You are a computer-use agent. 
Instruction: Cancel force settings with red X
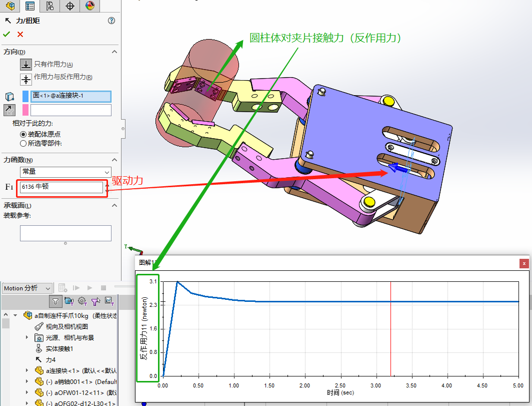20,35
